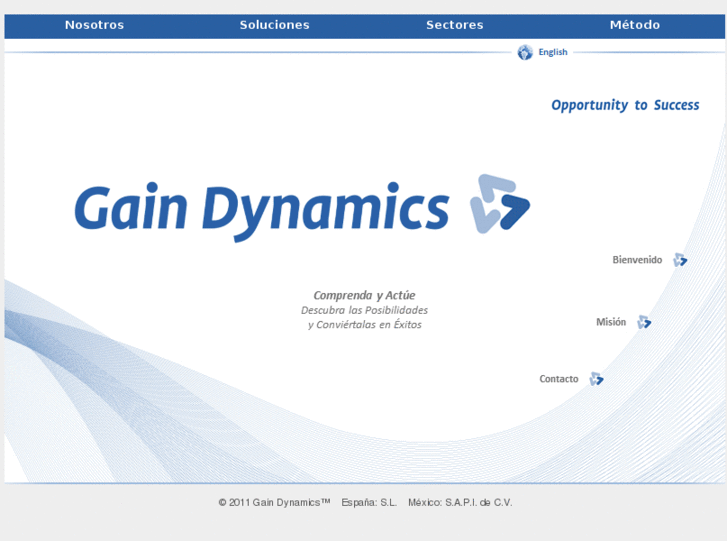
Task: Click the © 2011 Gain Dynamics footer text
Action: [x=274, y=502]
